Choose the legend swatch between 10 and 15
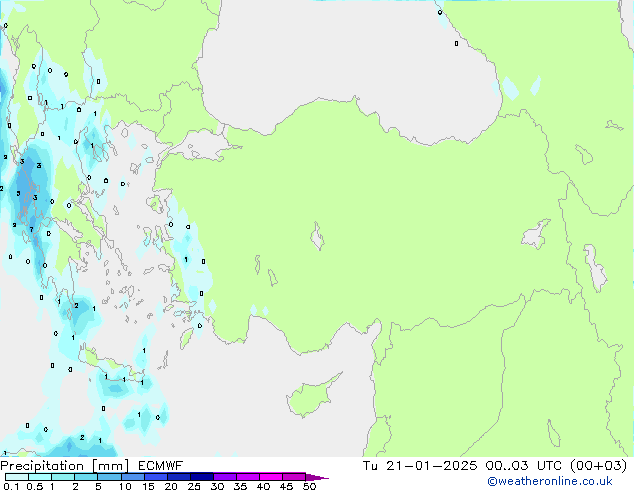This screenshot has width=634, height=490. click(x=132, y=477)
